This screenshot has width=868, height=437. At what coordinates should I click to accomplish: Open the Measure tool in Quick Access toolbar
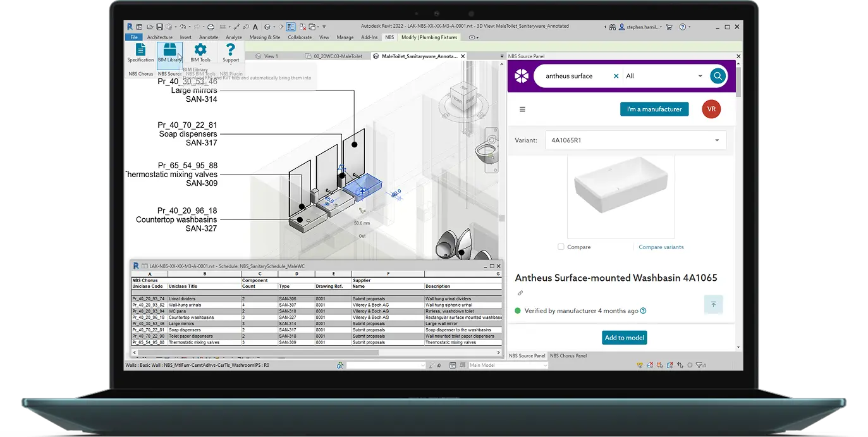[236, 27]
